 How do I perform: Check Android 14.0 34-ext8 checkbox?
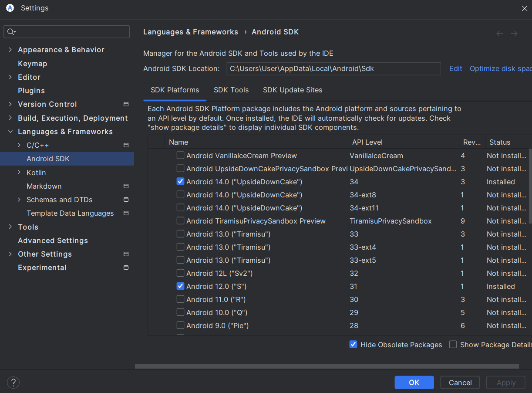click(x=180, y=195)
